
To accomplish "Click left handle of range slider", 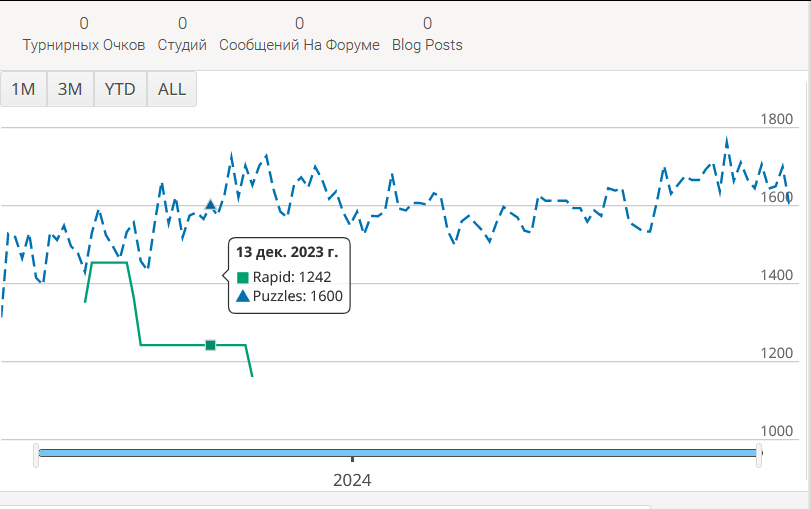I will 37,454.
